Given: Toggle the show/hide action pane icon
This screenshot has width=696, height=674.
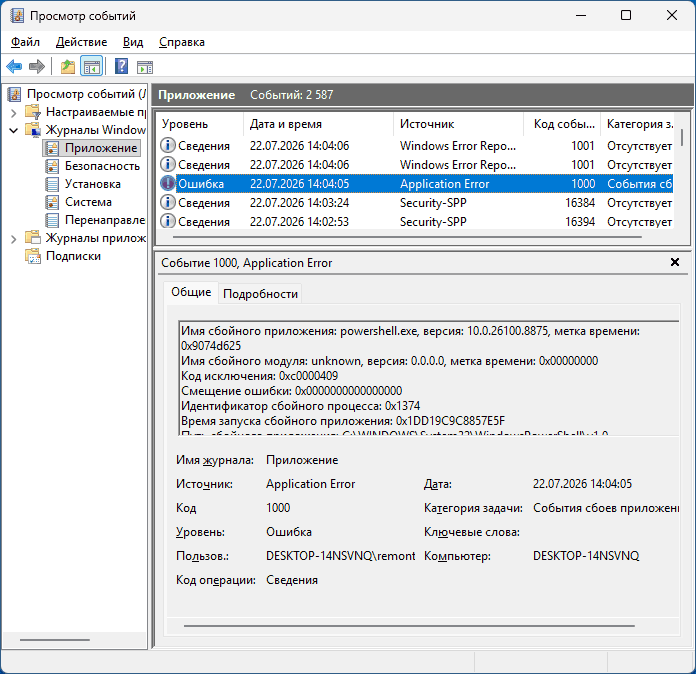Looking at the screenshot, I should point(145,67).
